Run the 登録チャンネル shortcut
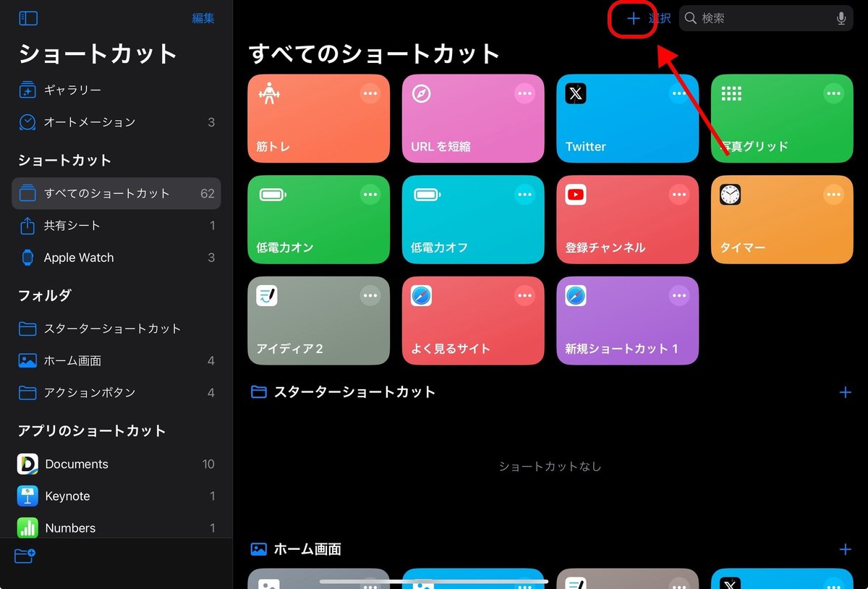The height and width of the screenshot is (589, 868). [x=628, y=220]
